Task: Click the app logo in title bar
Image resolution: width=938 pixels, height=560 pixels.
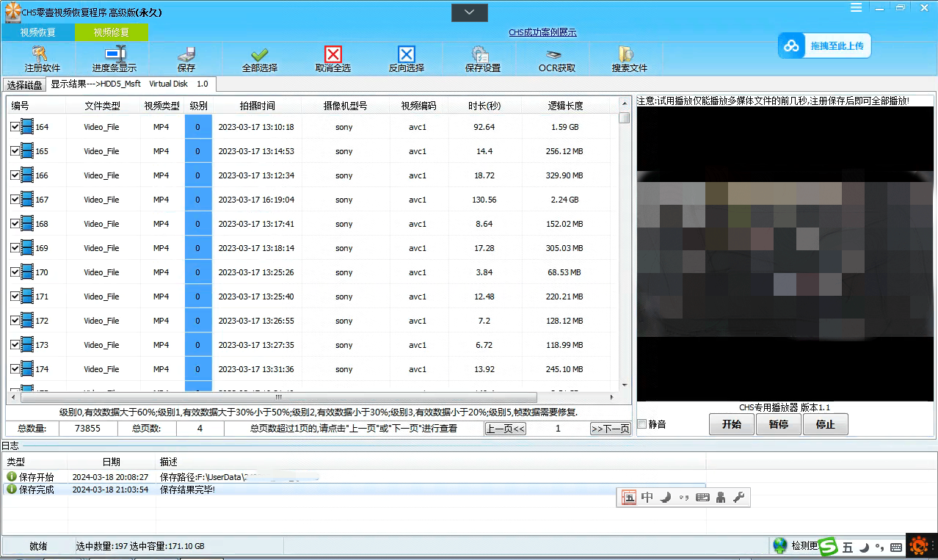Action: coord(12,12)
